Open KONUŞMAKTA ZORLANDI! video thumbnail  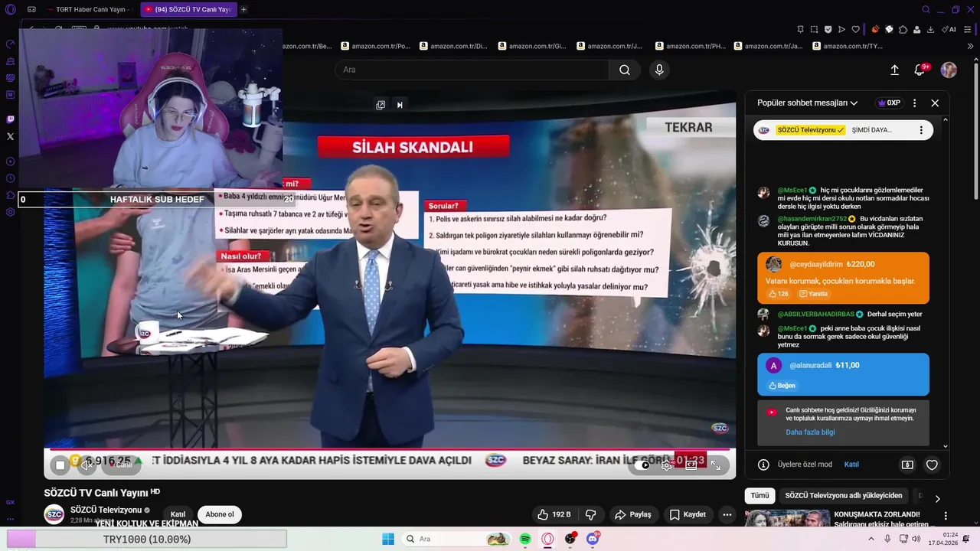pos(788,519)
